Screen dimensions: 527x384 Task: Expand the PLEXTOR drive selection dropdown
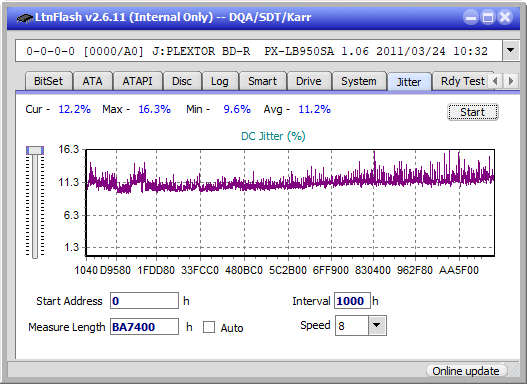pos(511,51)
